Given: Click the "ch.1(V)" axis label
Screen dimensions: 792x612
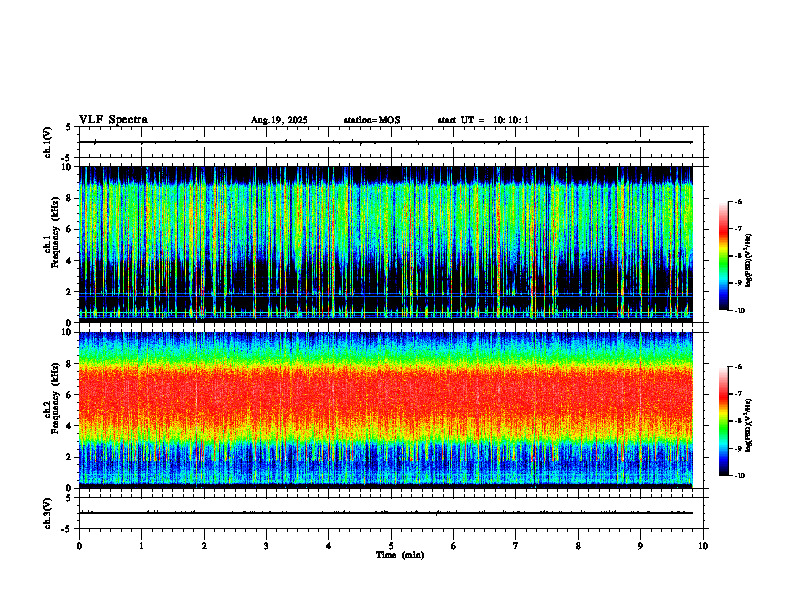Looking at the screenshot, I should point(48,142).
